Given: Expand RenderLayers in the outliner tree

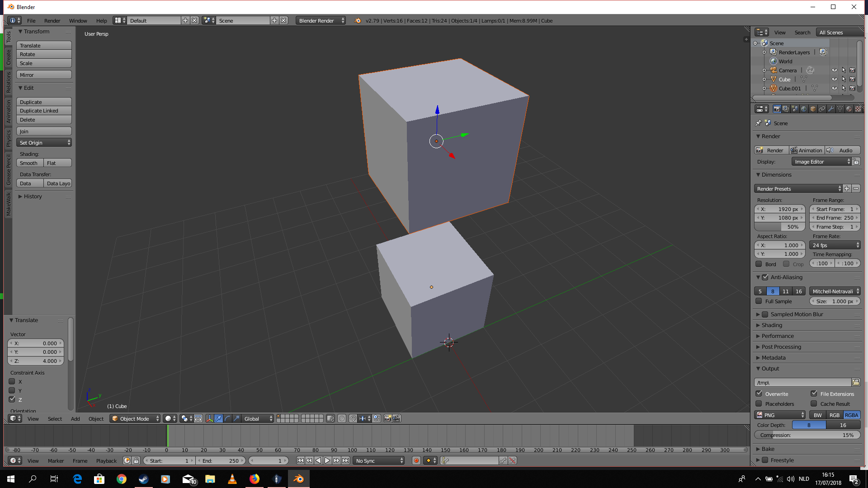Looking at the screenshot, I should (x=764, y=52).
